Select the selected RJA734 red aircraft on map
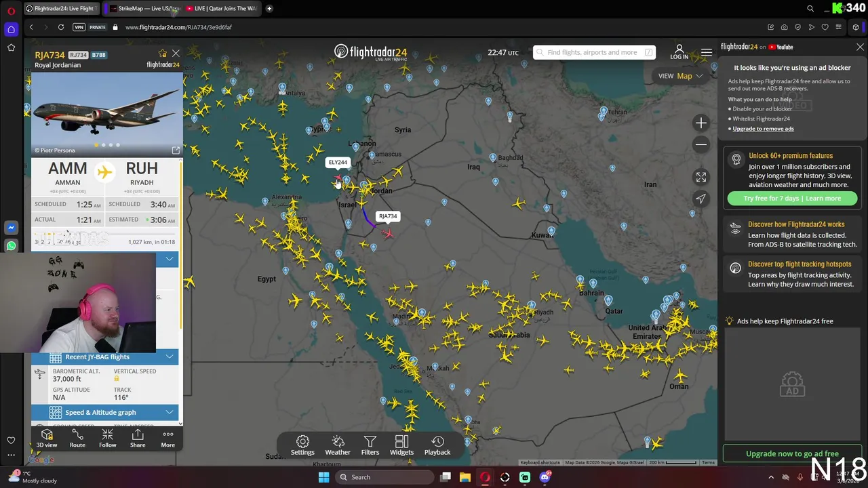Image resolution: width=868 pixels, height=488 pixels. (387, 234)
